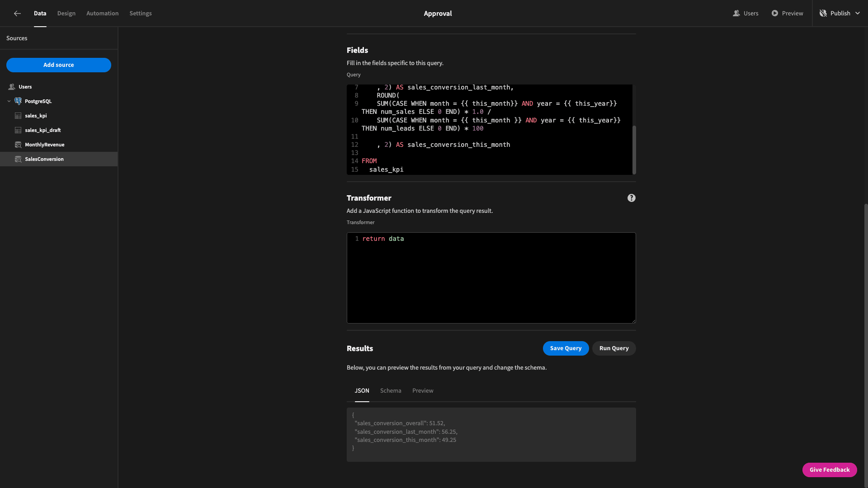Click inside the Transformer code editor
Viewport: 868px width, 488px height.
pos(491,278)
